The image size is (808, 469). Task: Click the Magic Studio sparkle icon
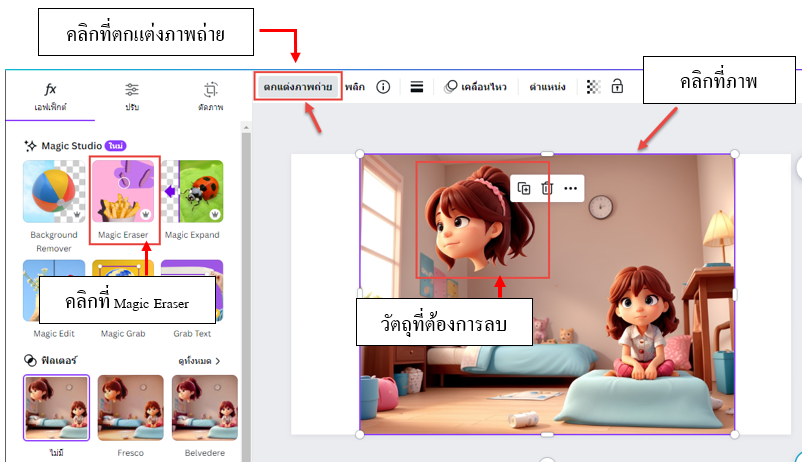tap(30, 146)
